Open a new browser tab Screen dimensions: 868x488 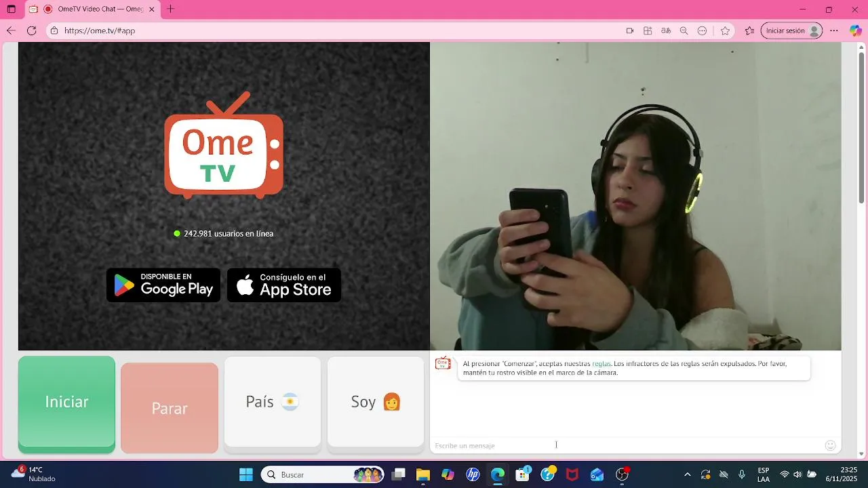point(170,9)
